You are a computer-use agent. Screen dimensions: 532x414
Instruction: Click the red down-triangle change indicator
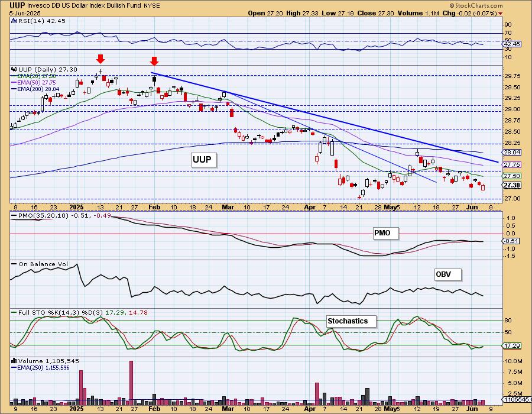(x=500, y=14)
